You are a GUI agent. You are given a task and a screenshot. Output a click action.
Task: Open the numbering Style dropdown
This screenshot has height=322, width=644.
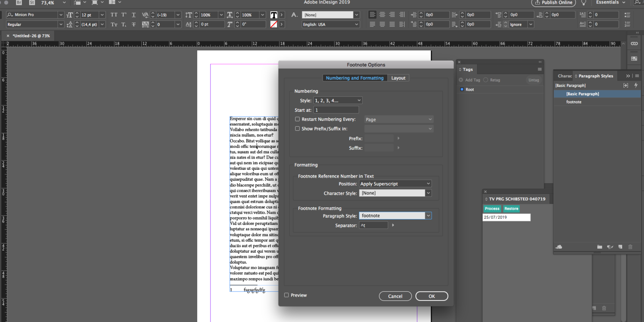click(x=338, y=100)
